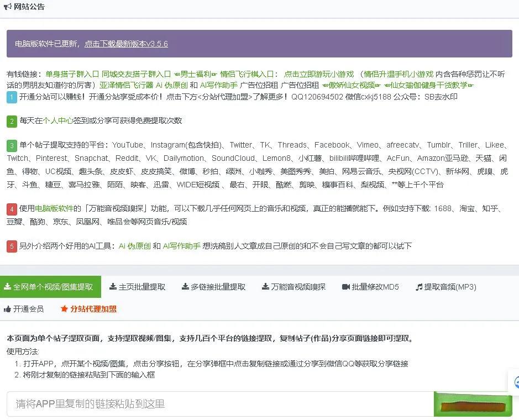Select the 全网单个视频/图集提取 tab
This screenshot has width=519, height=420.
click(x=50, y=287)
